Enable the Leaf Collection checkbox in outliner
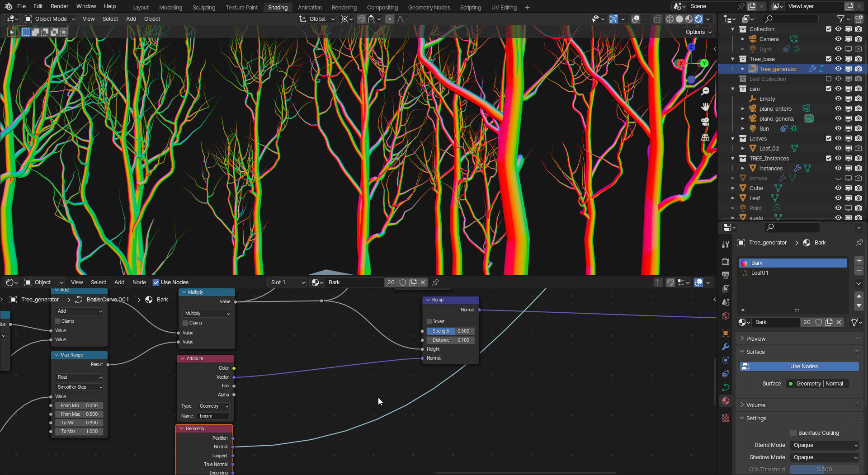 pyautogui.click(x=829, y=79)
